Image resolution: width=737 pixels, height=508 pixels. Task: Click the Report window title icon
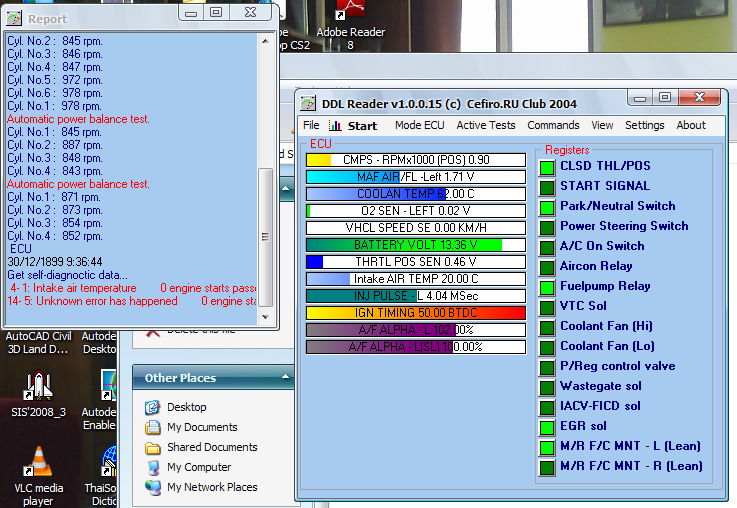point(14,18)
